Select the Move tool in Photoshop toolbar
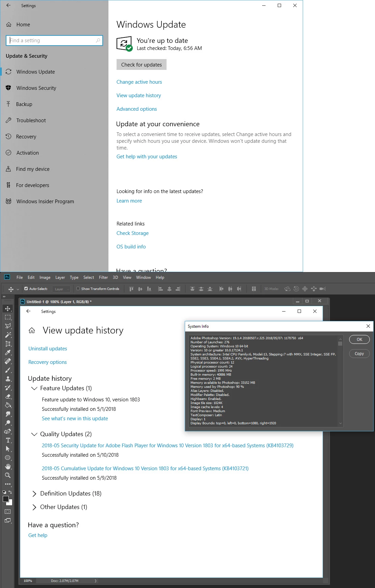 (8, 309)
